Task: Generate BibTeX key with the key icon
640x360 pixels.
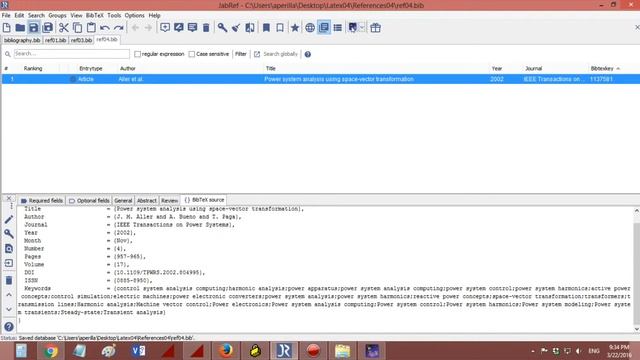Action: pos(222,28)
